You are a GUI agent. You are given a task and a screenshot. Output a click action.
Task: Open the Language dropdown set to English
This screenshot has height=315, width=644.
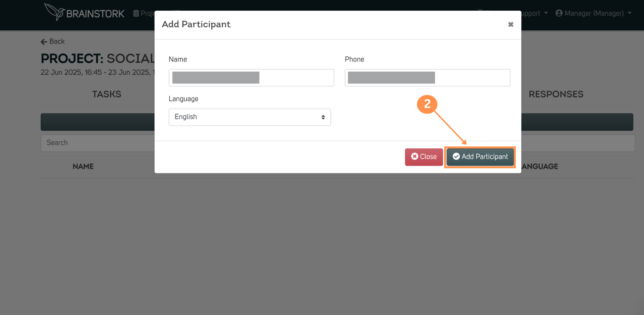250,117
